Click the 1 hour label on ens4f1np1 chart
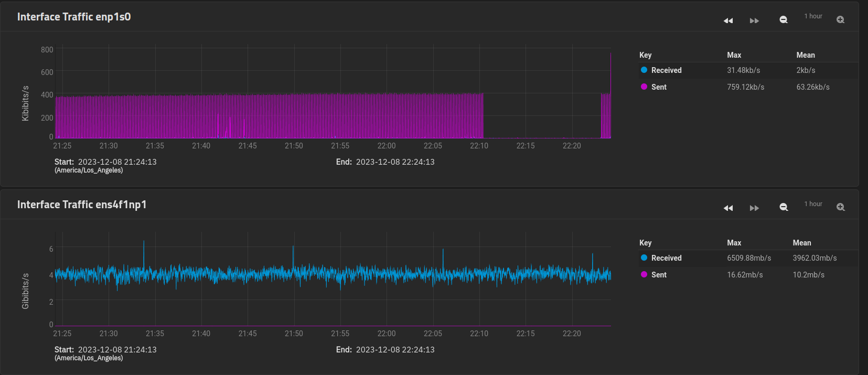This screenshot has height=375, width=868. coord(813,204)
